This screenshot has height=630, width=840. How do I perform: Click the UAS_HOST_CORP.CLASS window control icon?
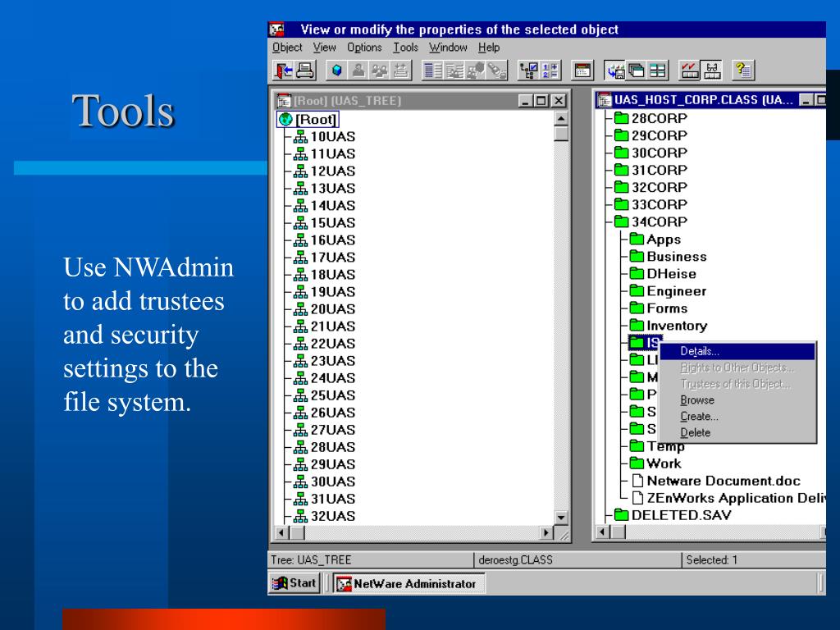[605, 99]
